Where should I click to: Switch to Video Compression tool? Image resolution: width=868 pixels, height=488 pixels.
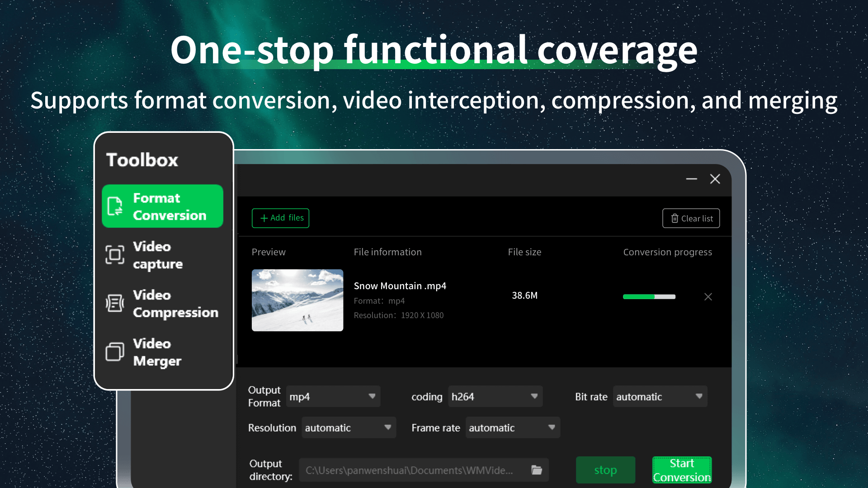(x=175, y=304)
